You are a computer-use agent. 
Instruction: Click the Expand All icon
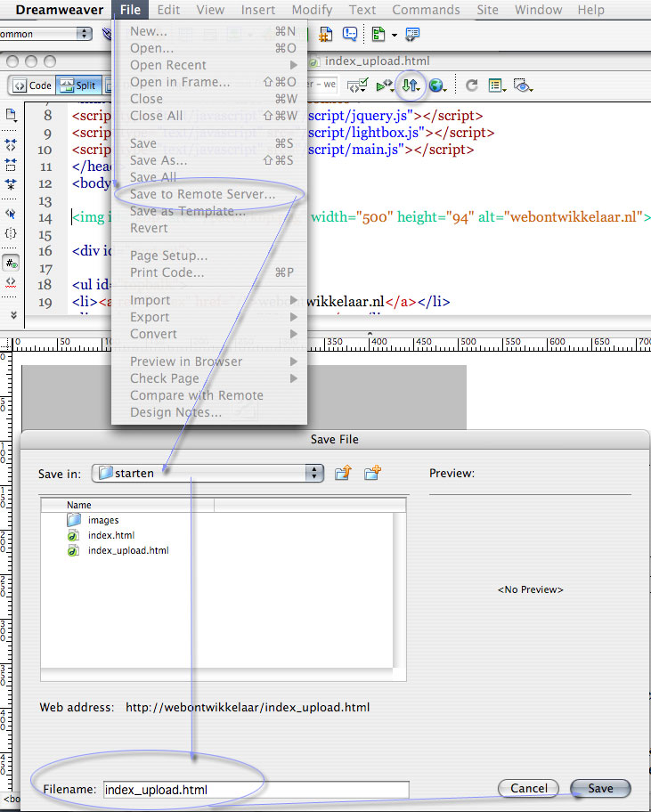coord(11,183)
